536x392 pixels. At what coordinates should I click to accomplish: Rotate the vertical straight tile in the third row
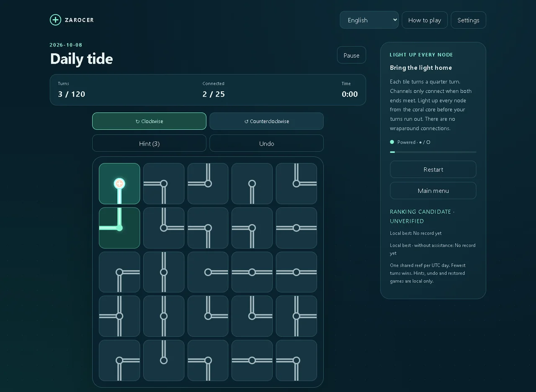[x=164, y=272]
